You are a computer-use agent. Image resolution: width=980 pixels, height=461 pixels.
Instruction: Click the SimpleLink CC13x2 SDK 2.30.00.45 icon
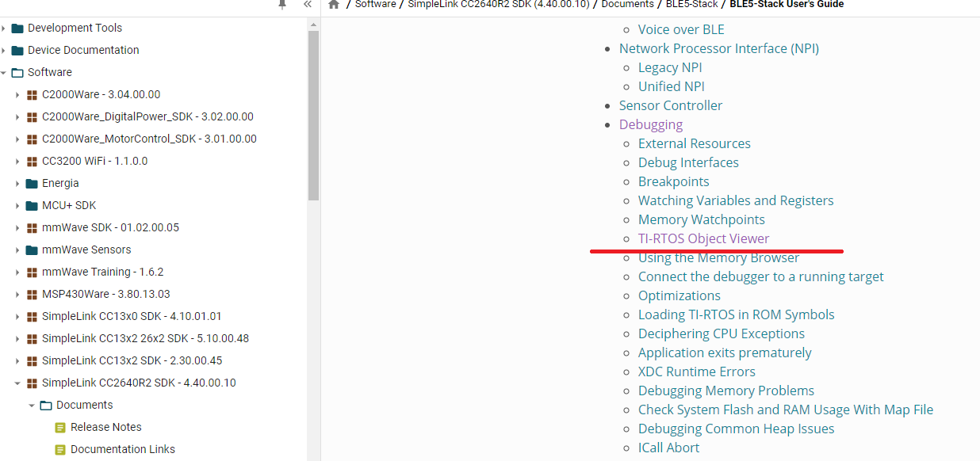[x=32, y=360]
